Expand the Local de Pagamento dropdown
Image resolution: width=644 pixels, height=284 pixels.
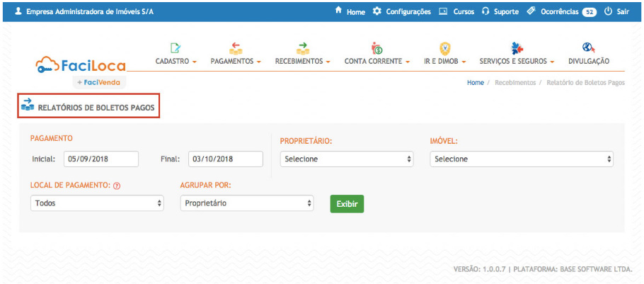click(97, 203)
